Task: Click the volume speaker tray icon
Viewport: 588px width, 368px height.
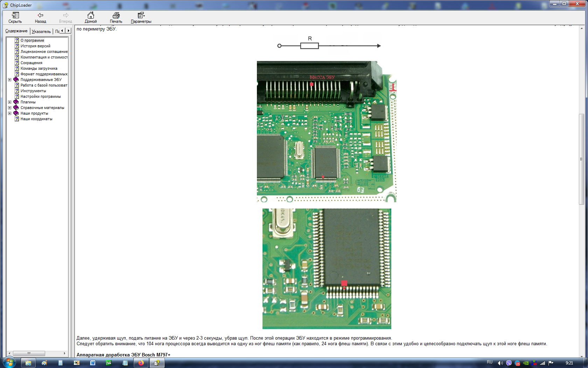Action: click(500, 363)
